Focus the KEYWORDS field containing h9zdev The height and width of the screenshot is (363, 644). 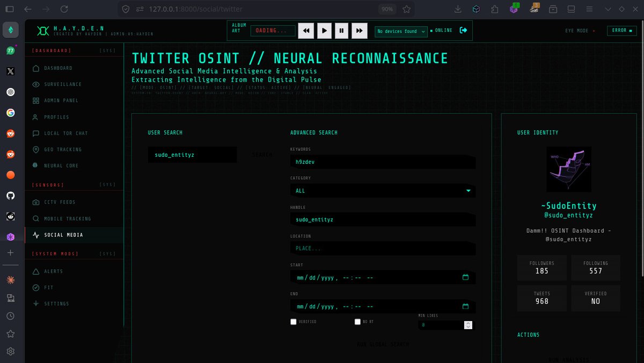[383, 162]
